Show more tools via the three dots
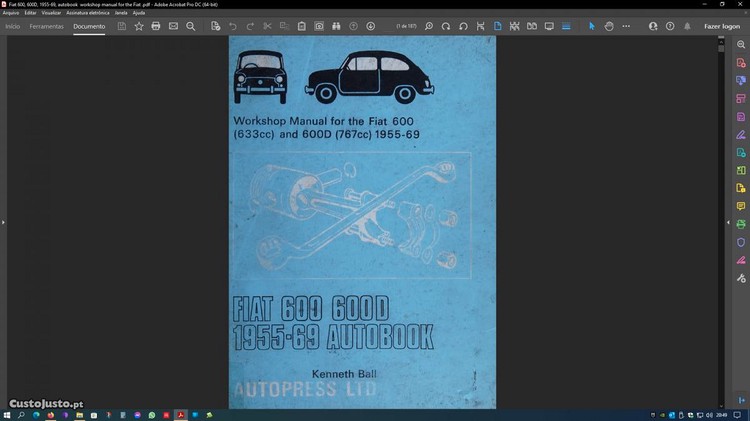The height and width of the screenshot is (421, 750). (x=626, y=26)
